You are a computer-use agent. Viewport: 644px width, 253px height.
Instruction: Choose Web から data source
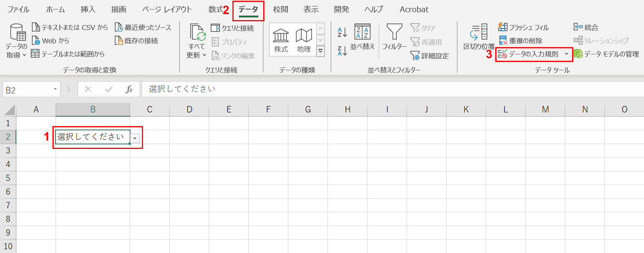coord(51,41)
